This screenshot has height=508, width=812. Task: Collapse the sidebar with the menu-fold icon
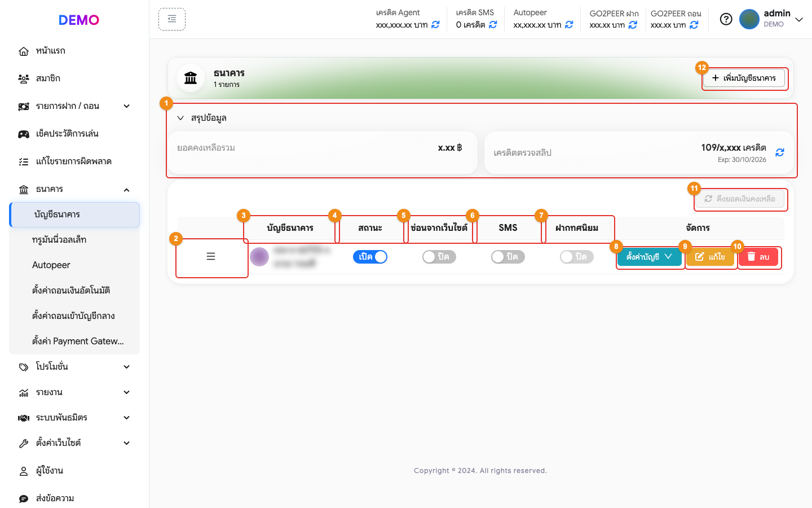(x=172, y=19)
